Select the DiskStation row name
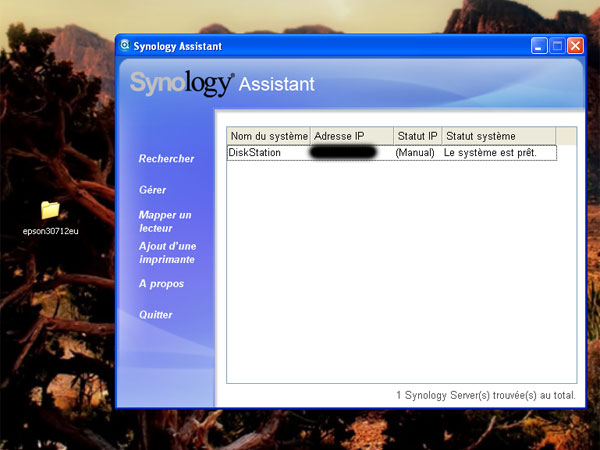The width and height of the screenshot is (600, 450). 254,153
